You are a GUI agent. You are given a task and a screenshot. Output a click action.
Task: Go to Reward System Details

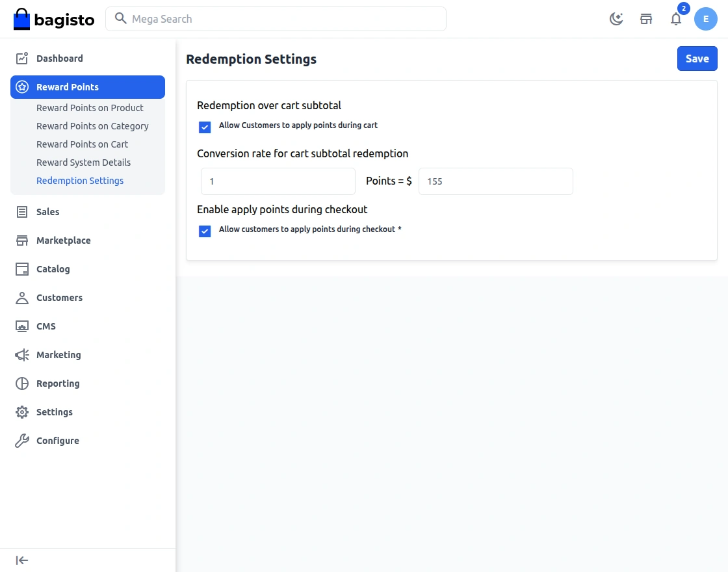(x=84, y=162)
